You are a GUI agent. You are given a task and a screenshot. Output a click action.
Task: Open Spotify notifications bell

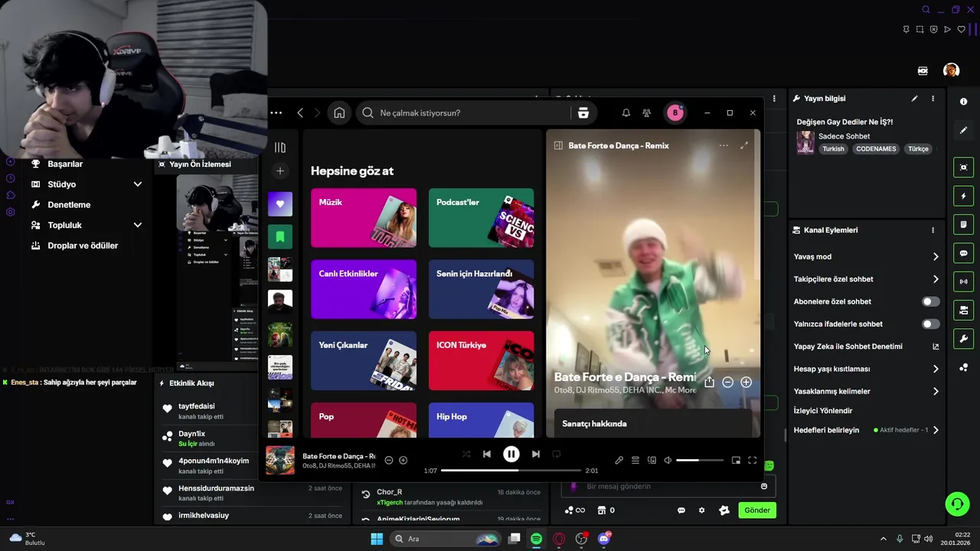pyautogui.click(x=626, y=113)
